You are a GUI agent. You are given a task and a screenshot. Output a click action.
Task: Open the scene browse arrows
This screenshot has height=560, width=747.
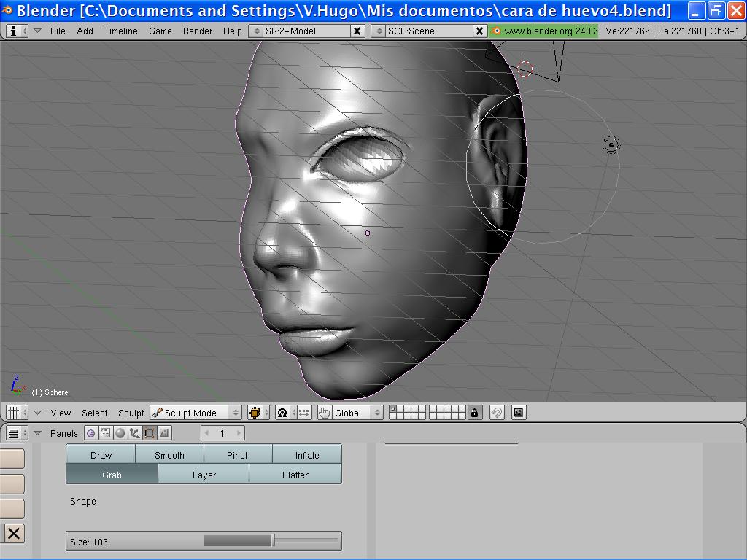(379, 31)
